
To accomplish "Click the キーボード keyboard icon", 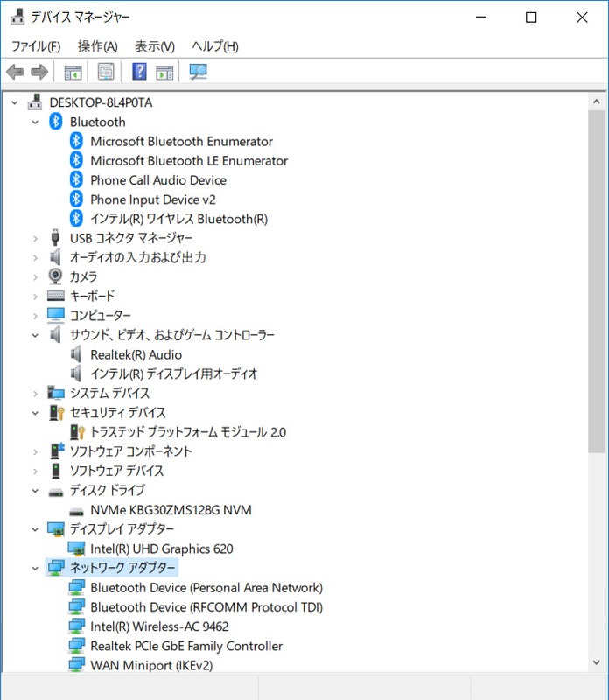I will (56, 296).
